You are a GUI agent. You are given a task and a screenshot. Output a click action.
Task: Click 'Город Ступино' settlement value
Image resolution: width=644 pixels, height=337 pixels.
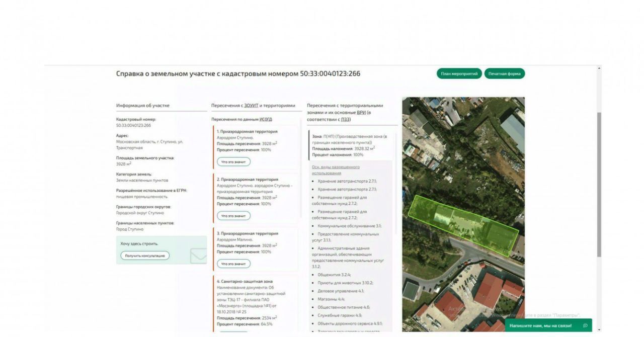click(130, 229)
